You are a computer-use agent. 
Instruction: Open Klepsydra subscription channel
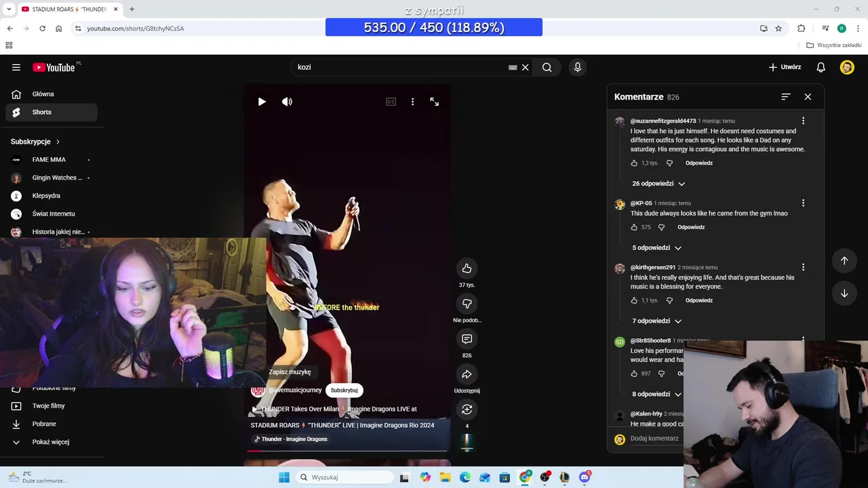52,196
